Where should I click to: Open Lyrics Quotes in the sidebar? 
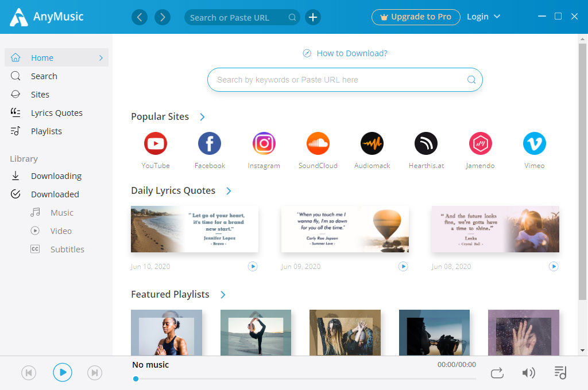click(x=57, y=113)
